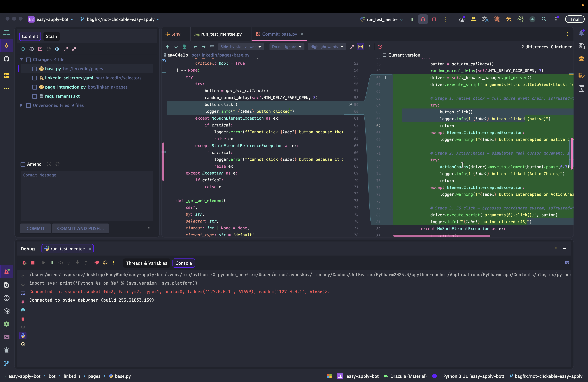The image size is (588, 382).
Task: Open GitHub tool window in left sidebar
Action: 6,59
